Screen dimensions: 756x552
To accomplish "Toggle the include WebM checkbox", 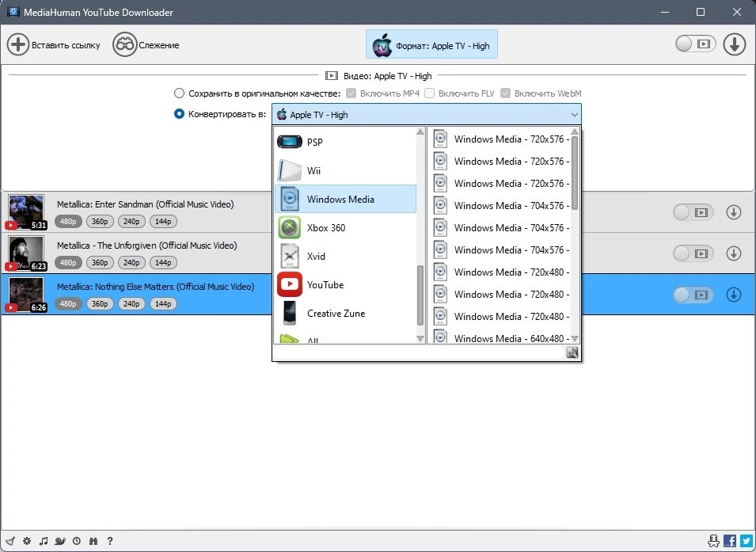I will tap(505, 93).
